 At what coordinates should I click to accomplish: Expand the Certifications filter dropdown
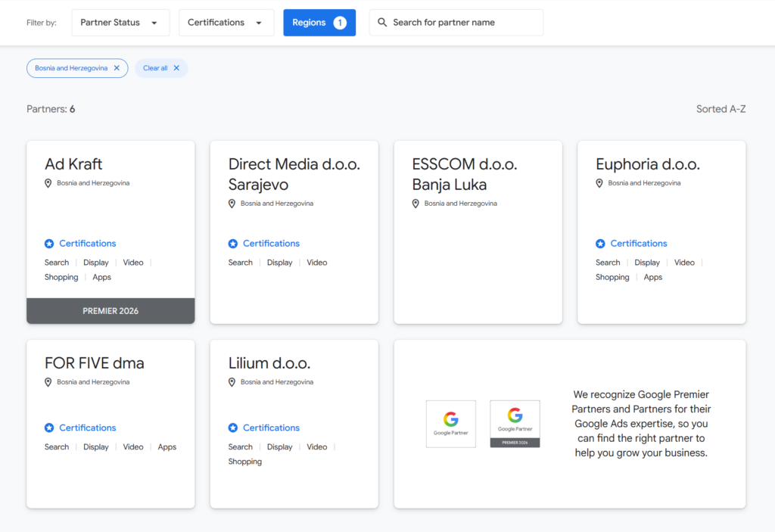tap(226, 23)
